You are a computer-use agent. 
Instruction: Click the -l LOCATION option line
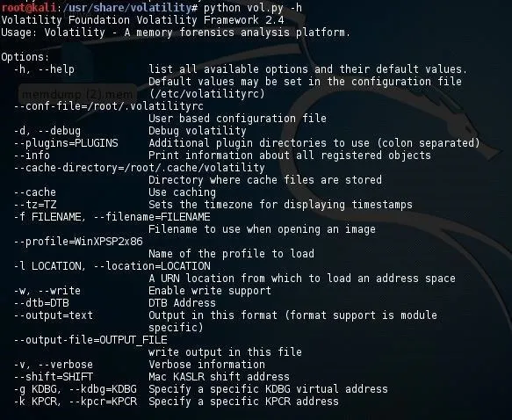(112, 266)
